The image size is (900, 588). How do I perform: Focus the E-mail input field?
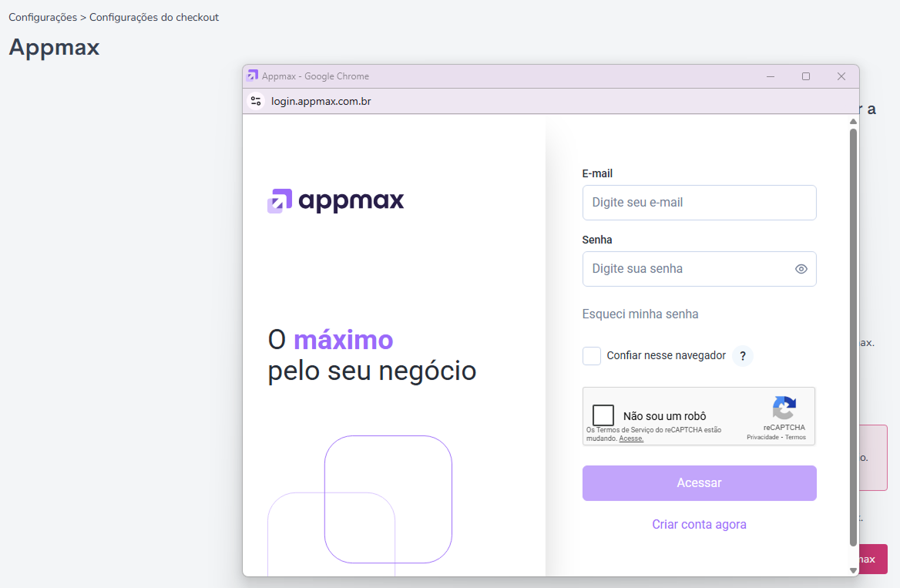point(699,203)
